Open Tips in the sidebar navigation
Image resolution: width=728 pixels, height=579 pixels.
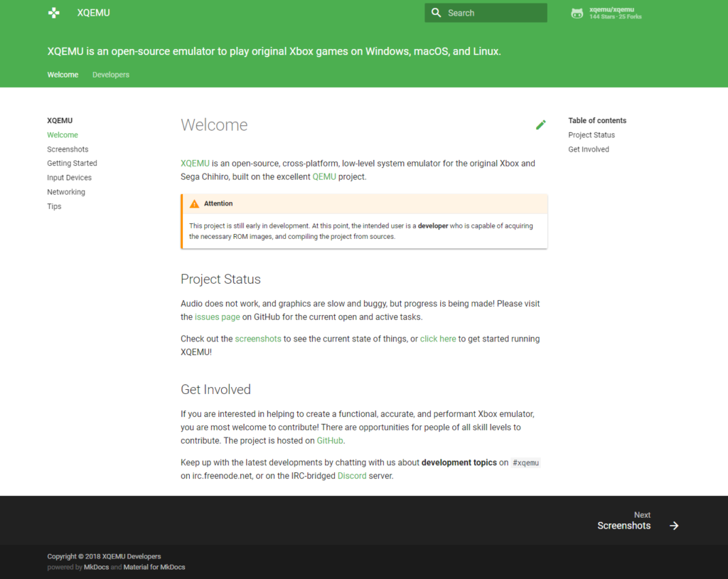click(x=54, y=206)
